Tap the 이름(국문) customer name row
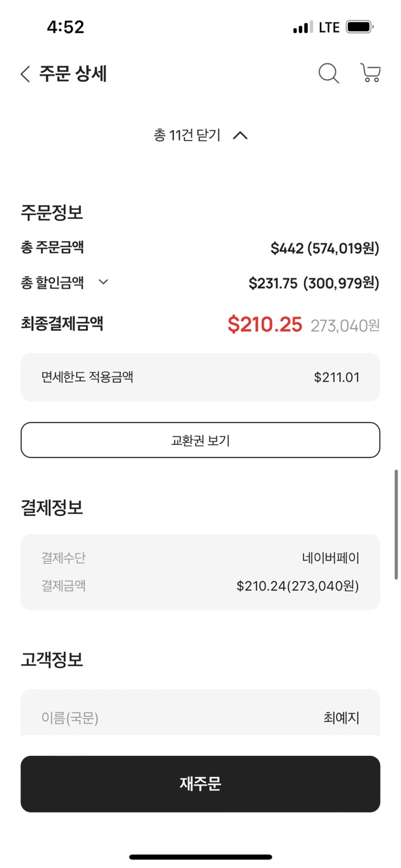This screenshot has height=868, width=401. click(200, 718)
